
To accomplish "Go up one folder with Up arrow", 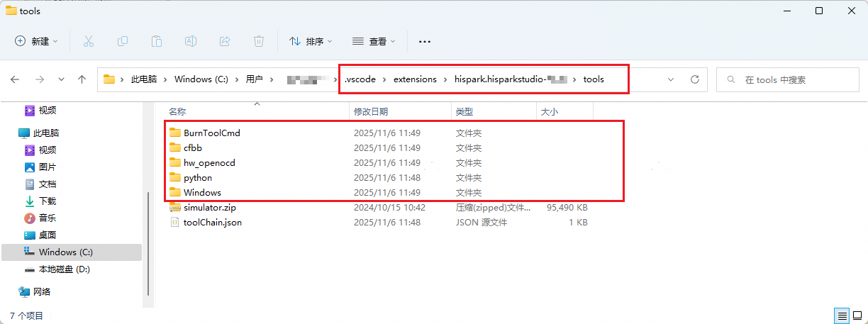I will coord(82,79).
